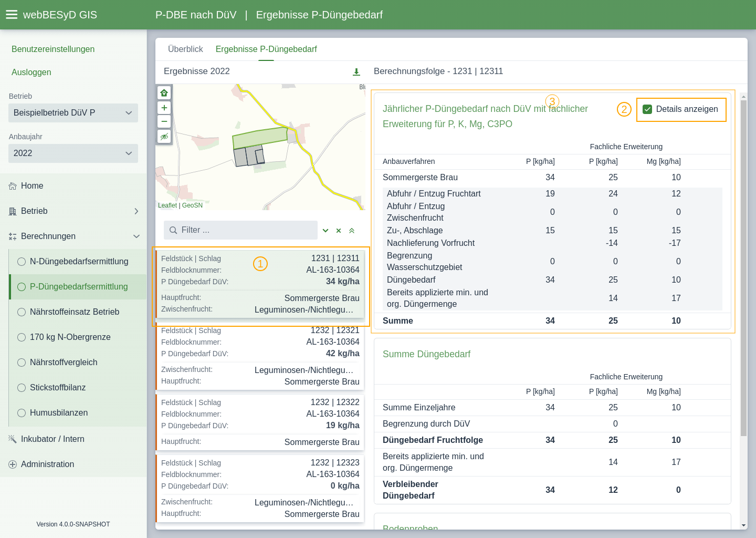Click the 'Version 4.0.0-SNAPSHOT' label
This screenshot has height=538, width=756.
73,524
